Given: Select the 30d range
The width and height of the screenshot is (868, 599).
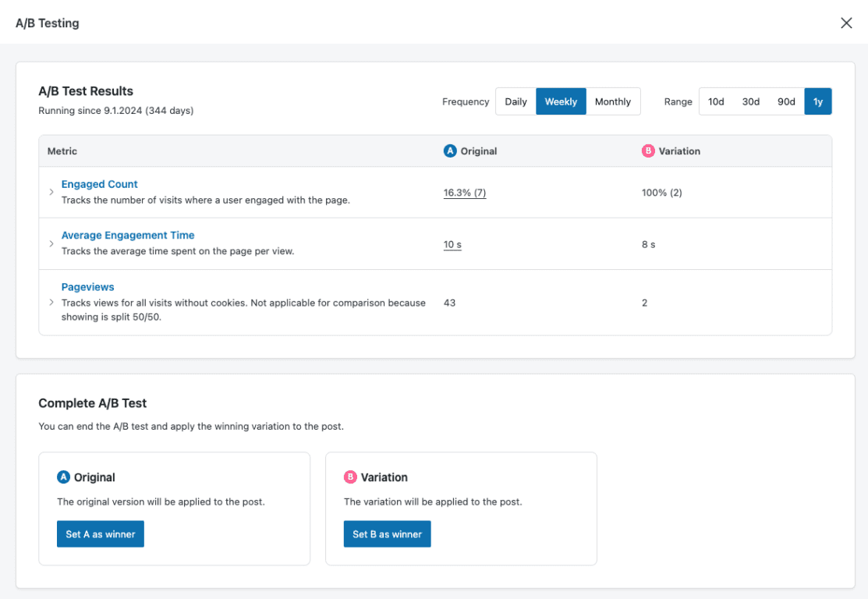Looking at the screenshot, I should pos(751,101).
